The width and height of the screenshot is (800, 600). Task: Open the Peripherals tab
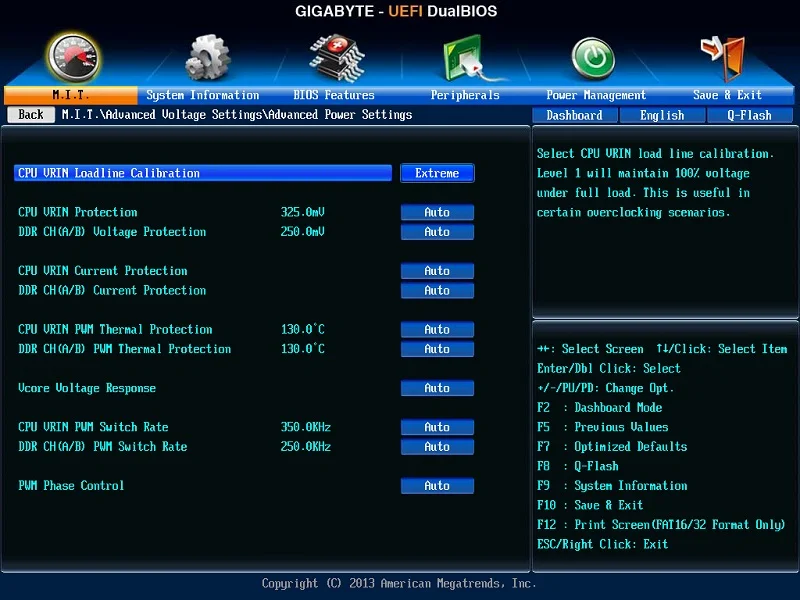click(465, 95)
